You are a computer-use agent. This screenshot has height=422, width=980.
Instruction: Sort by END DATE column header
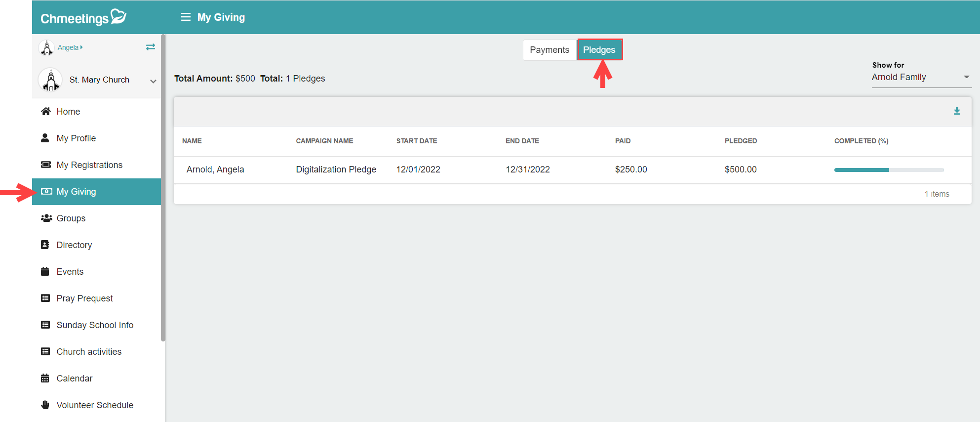(522, 141)
